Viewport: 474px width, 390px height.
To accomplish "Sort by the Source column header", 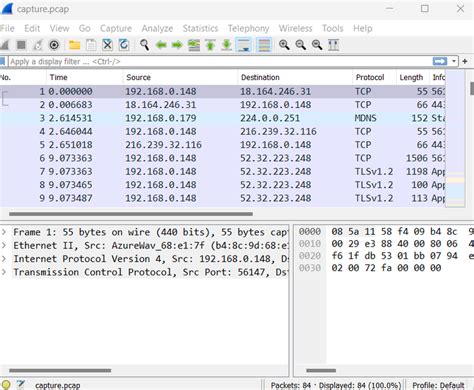I will point(180,77).
